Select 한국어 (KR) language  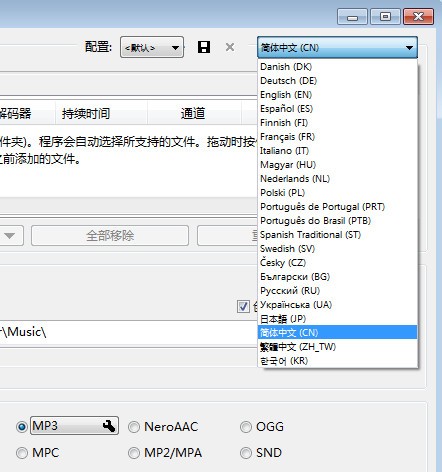(x=337, y=361)
